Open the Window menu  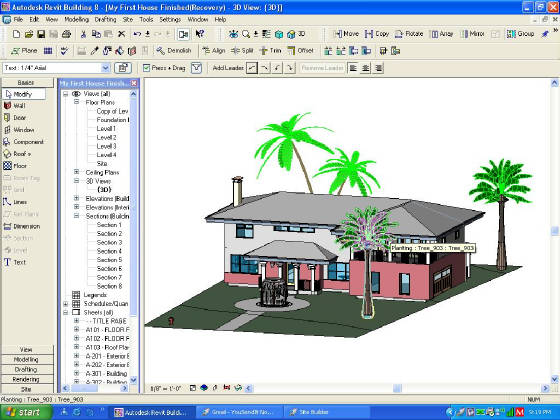(198, 19)
